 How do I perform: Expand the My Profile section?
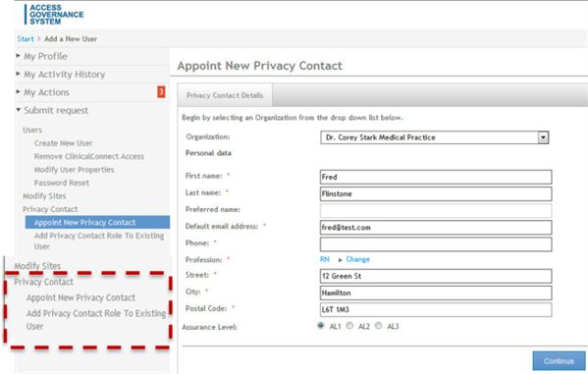45,56
